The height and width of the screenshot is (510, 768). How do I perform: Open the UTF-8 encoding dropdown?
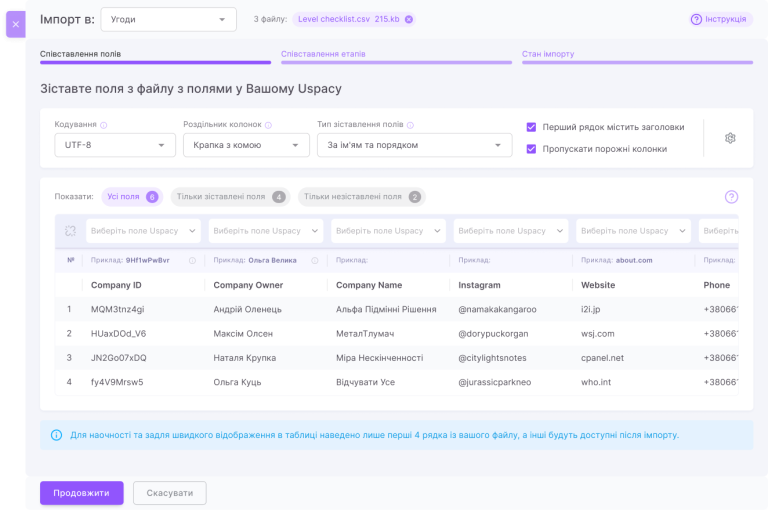(115, 145)
